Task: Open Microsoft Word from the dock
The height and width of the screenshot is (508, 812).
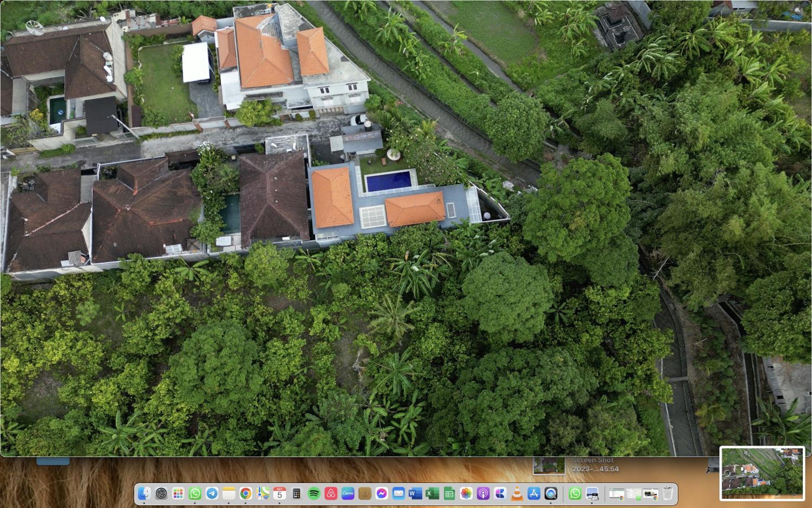Action: pos(415,494)
